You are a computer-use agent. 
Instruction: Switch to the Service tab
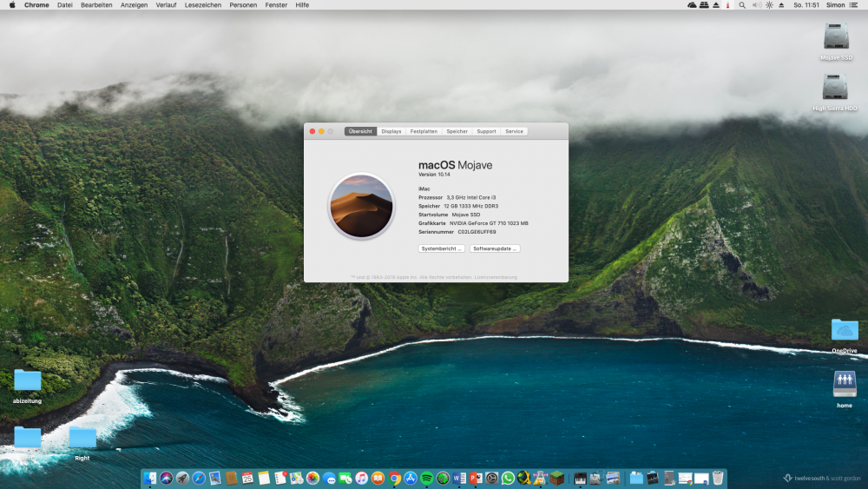[514, 131]
